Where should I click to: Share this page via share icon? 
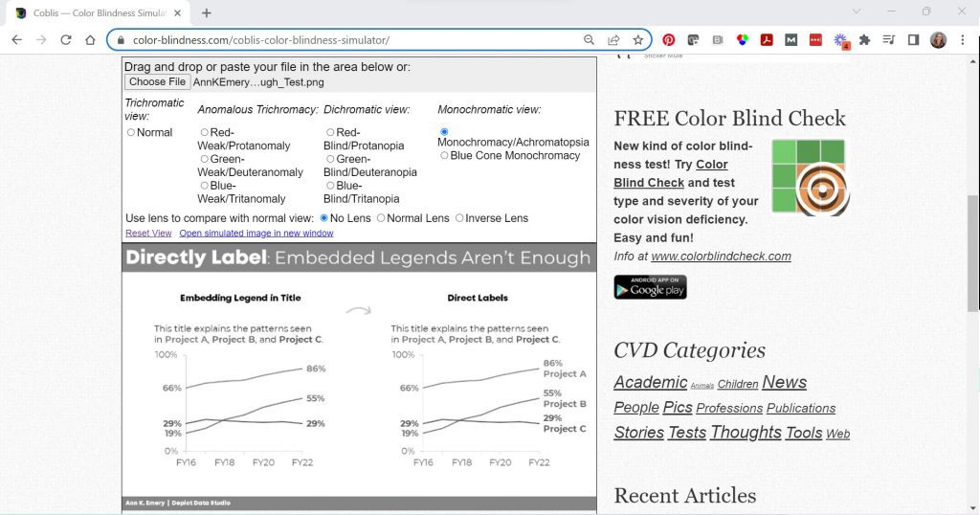613,40
